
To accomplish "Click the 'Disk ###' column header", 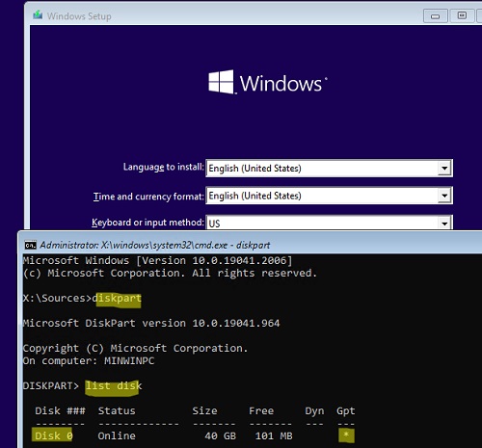I will click(60, 410).
